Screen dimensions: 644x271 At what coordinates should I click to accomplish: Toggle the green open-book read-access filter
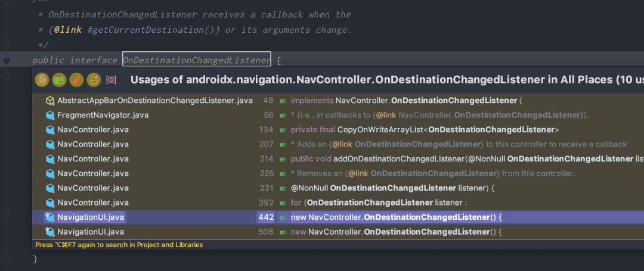click(59, 80)
